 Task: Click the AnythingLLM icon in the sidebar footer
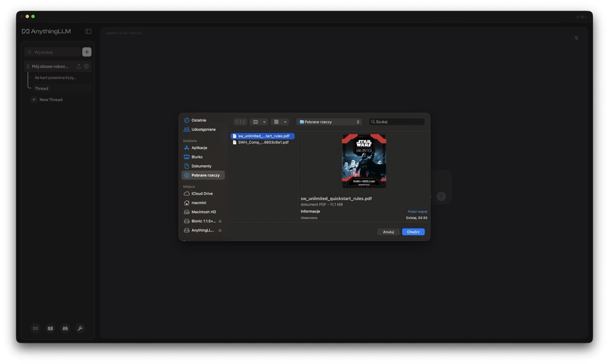coord(35,328)
